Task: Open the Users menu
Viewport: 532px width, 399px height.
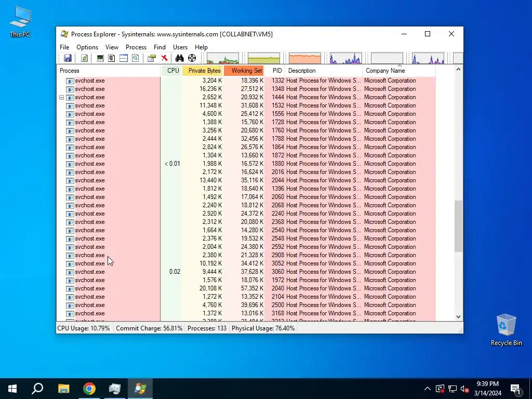Action: 180,47
